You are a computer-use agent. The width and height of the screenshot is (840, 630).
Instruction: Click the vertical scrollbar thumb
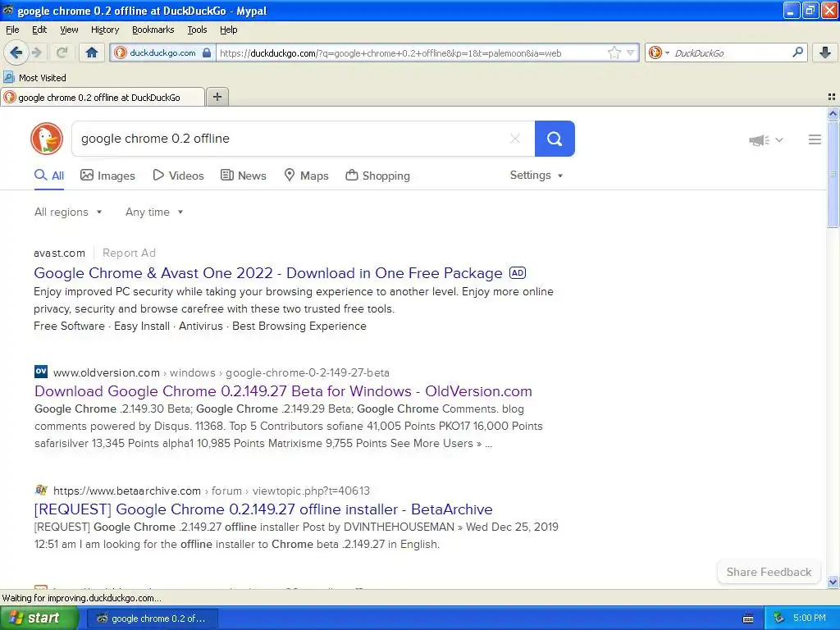(x=833, y=174)
